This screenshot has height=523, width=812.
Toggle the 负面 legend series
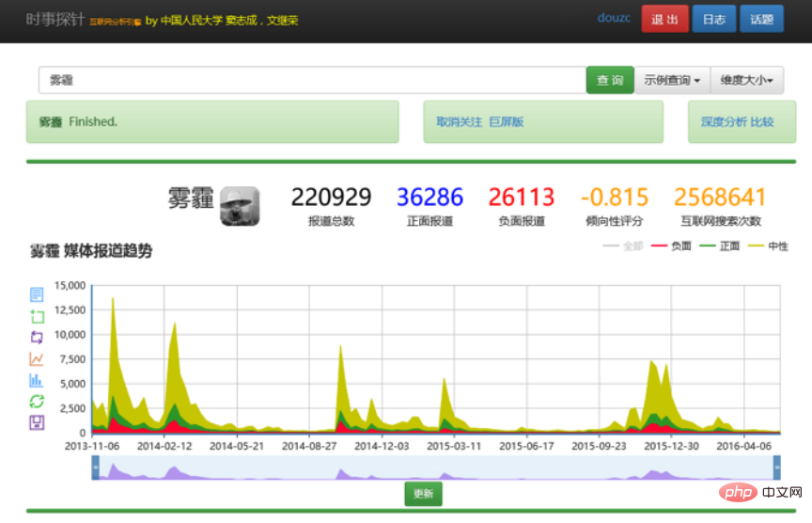(x=671, y=246)
